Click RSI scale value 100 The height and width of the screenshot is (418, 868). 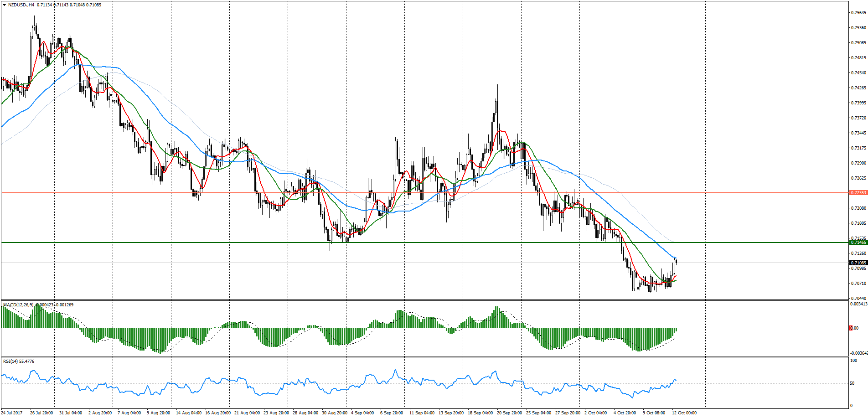tap(853, 361)
